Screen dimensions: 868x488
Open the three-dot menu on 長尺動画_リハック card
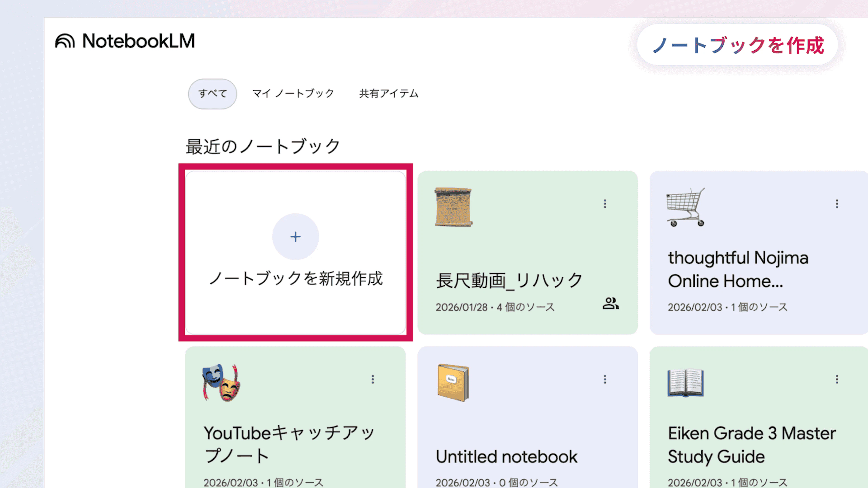605,204
